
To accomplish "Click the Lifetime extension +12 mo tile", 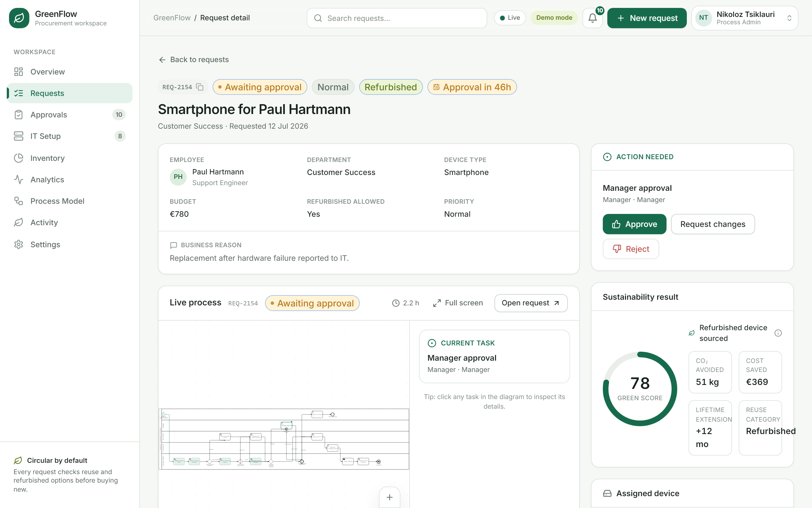I will (710, 428).
